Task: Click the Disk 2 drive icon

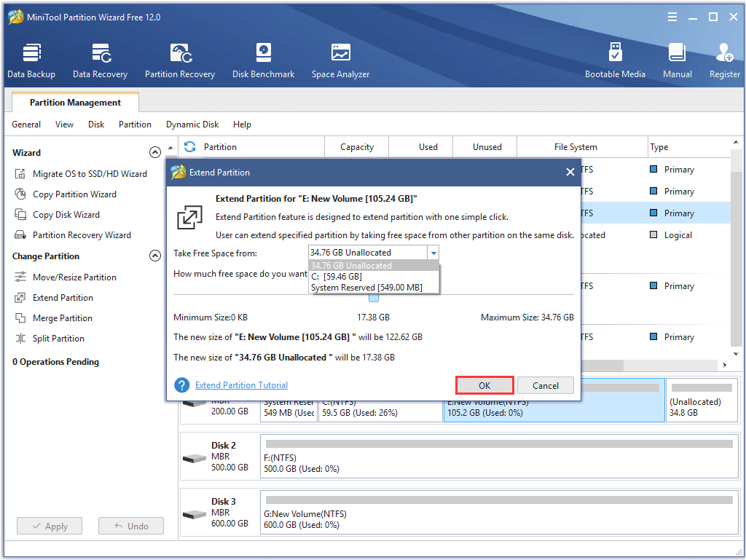Action: [195, 459]
